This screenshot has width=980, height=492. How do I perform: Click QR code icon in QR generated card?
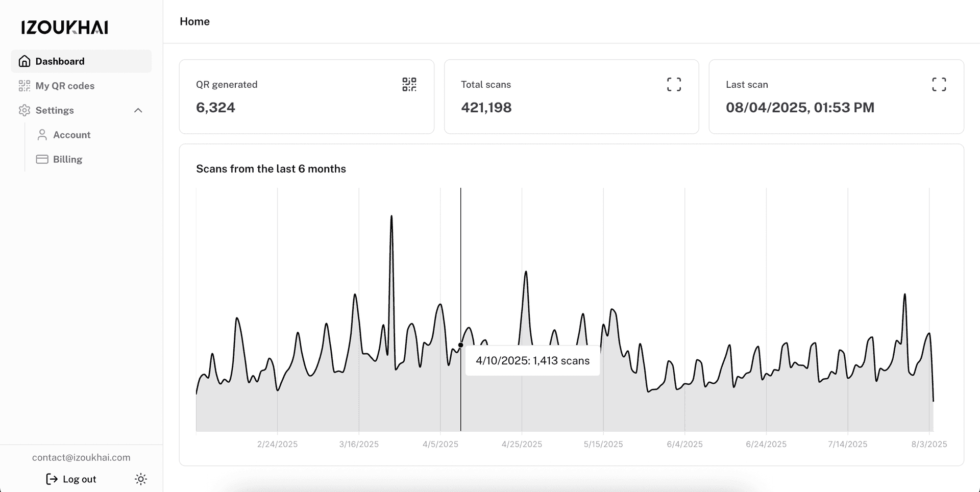(409, 85)
